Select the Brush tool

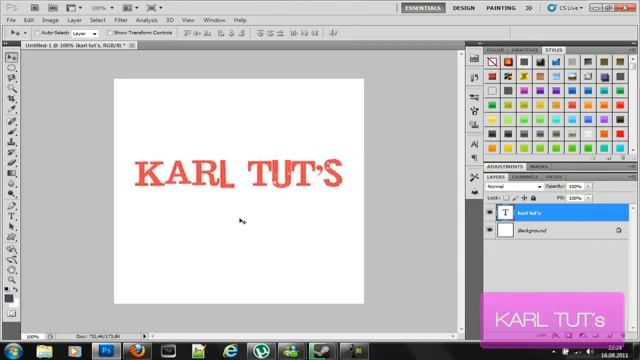tap(11, 131)
